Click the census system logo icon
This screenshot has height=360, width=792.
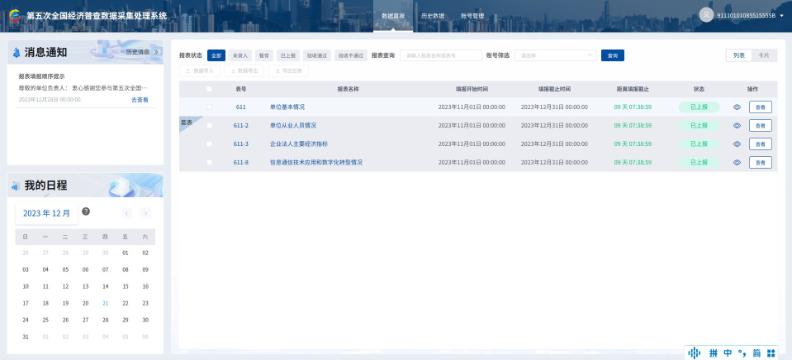[x=16, y=15]
